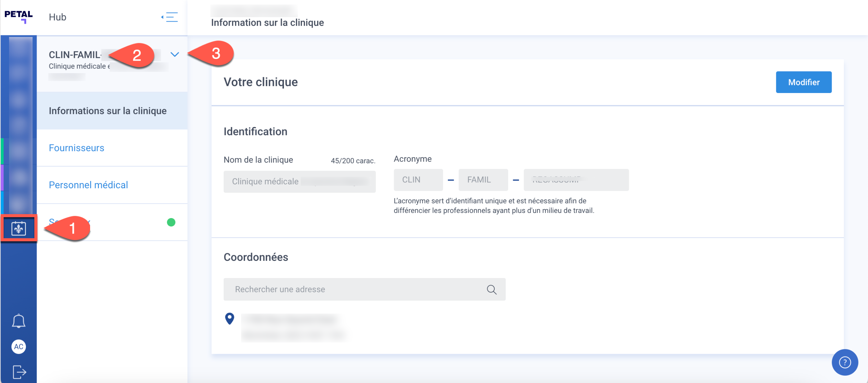The height and width of the screenshot is (383, 868).
Task: Click the Rechercher une adresse search field
Action: (337, 289)
